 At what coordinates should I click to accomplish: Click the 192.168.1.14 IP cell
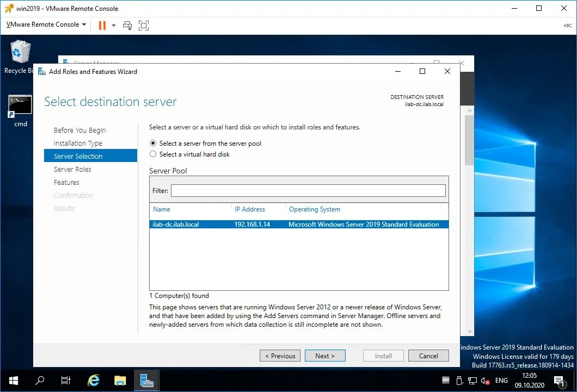252,225
